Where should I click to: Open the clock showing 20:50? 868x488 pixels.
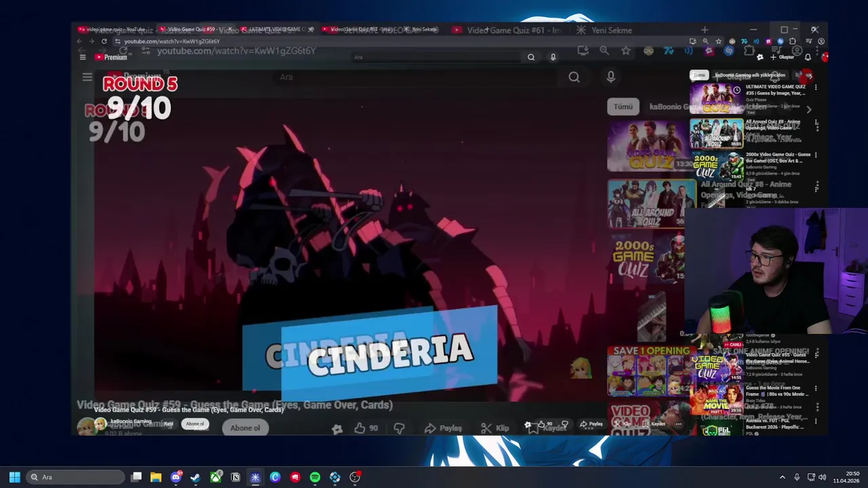tap(846, 477)
